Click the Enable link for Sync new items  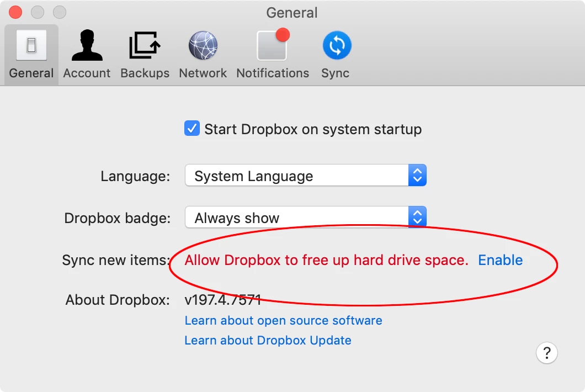click(501, 260)
